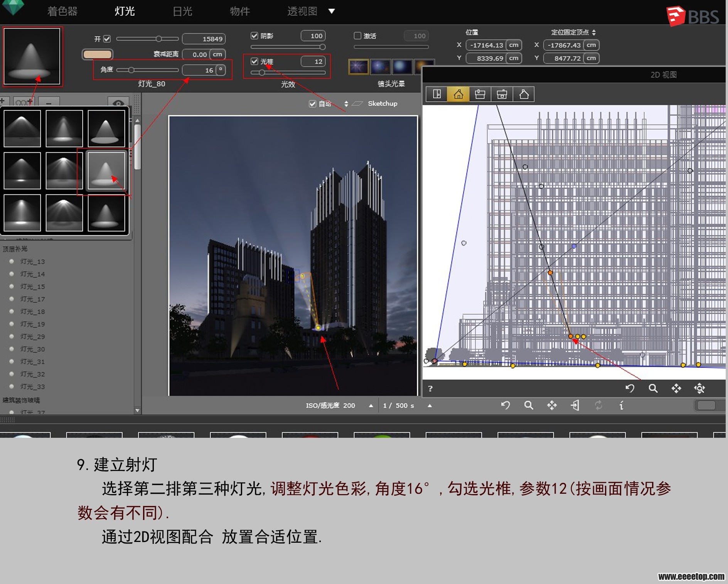This screenshot has height=584, width=728.
Task: Click the angle value field showing 16
Action: (x=200, y=70)
